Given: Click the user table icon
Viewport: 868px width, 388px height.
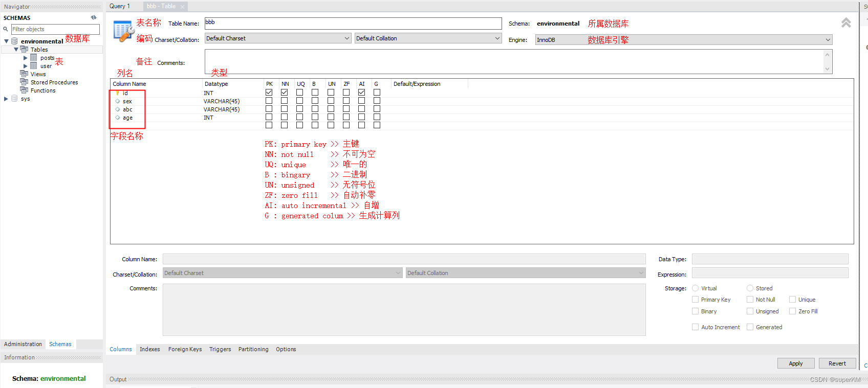Looking at the screenshot, I should (34, 66).
